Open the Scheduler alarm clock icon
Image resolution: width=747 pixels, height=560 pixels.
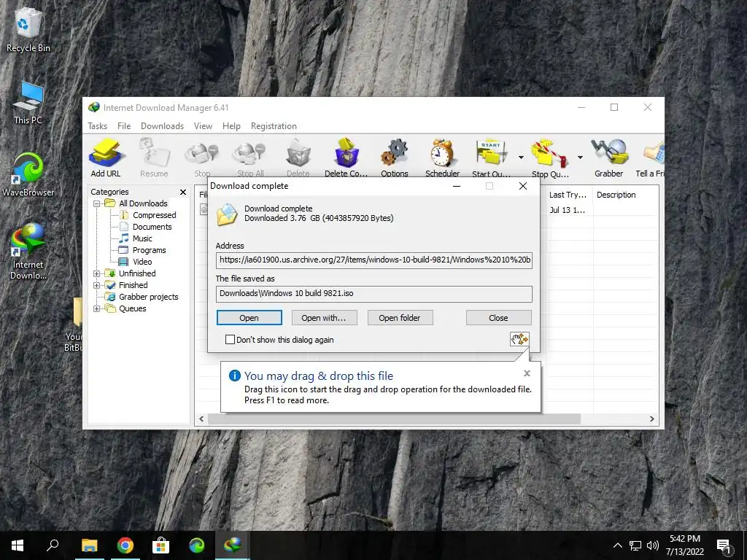(443, 158)
